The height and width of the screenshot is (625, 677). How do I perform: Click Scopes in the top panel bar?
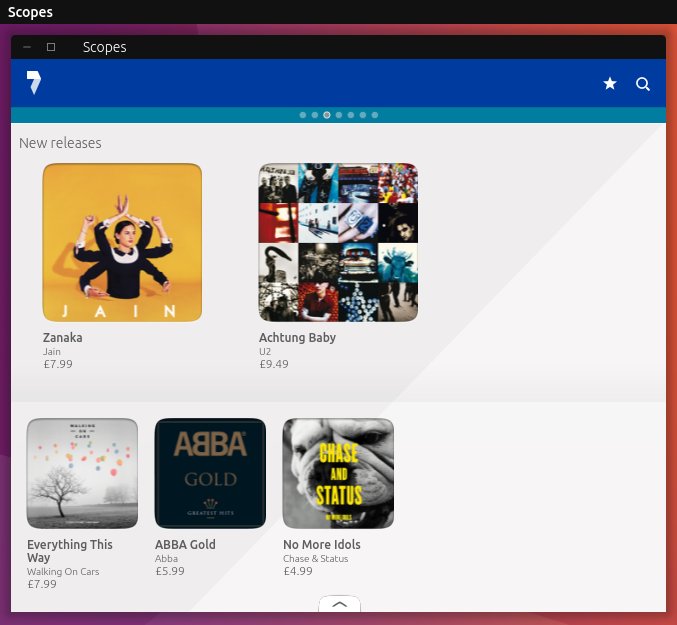coord(30,12)
